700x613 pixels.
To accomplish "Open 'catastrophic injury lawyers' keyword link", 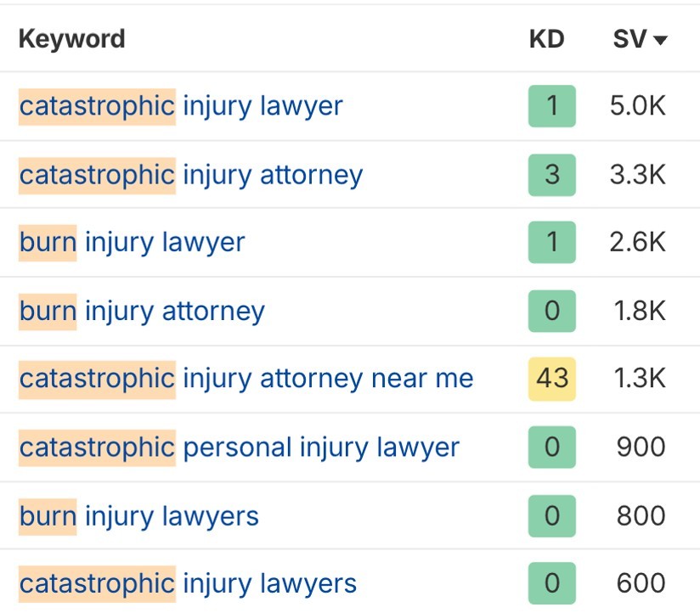I will [188, 583].
